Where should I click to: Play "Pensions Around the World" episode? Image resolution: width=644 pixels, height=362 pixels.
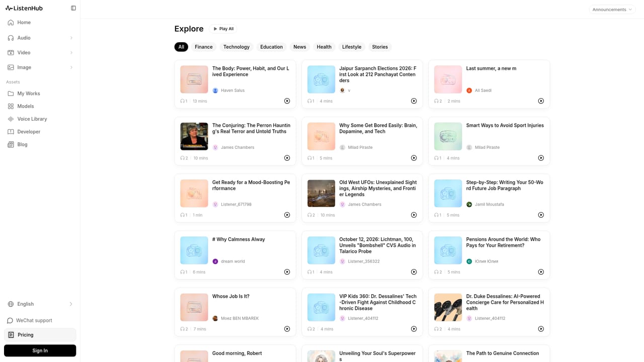[x=541, y=272]
